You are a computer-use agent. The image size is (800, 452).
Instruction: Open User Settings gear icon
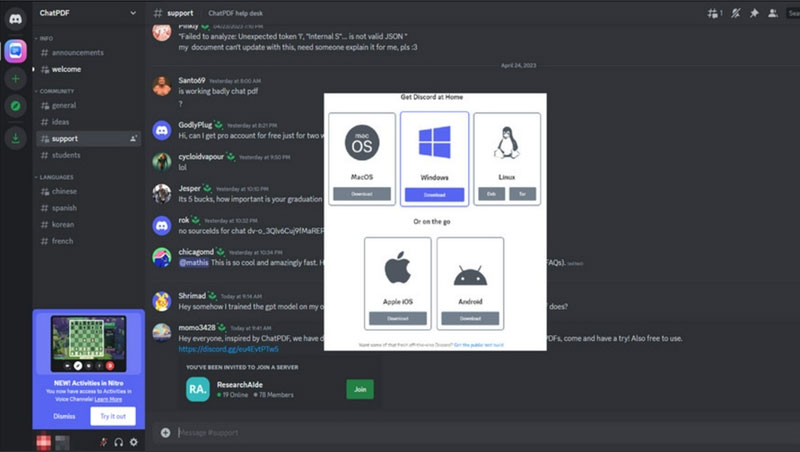tap(134, 441)
